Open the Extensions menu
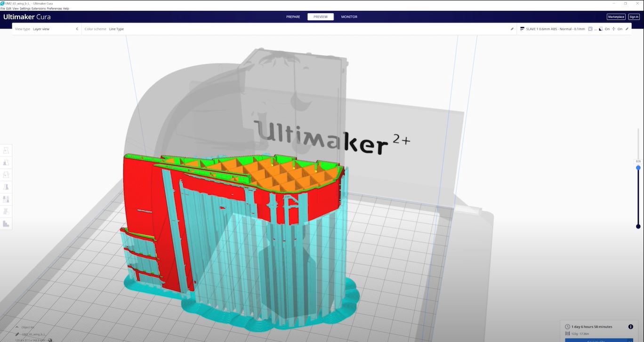Viewport: 644px width, 342px height. [x=39, y=8]
